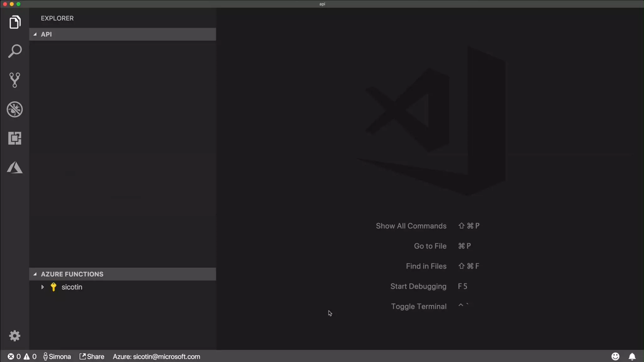Click the yellow key subscription icon

click(x=53, y=287)
